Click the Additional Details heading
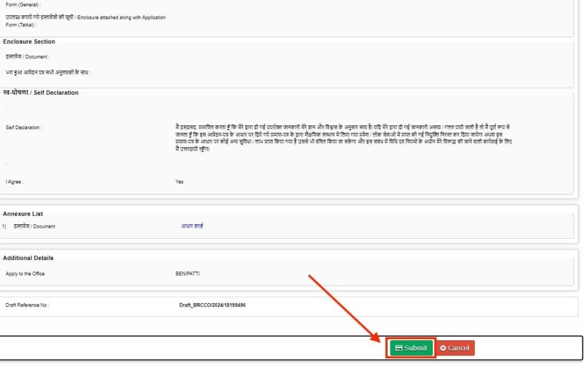This screenshot has height=369, width=588. [28, 258]
